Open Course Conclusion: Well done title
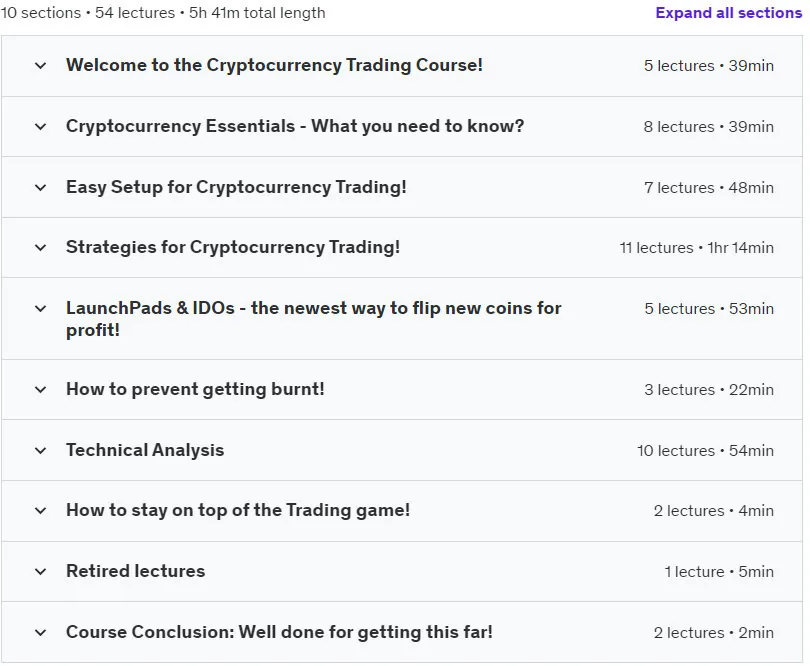 (279, 632)
